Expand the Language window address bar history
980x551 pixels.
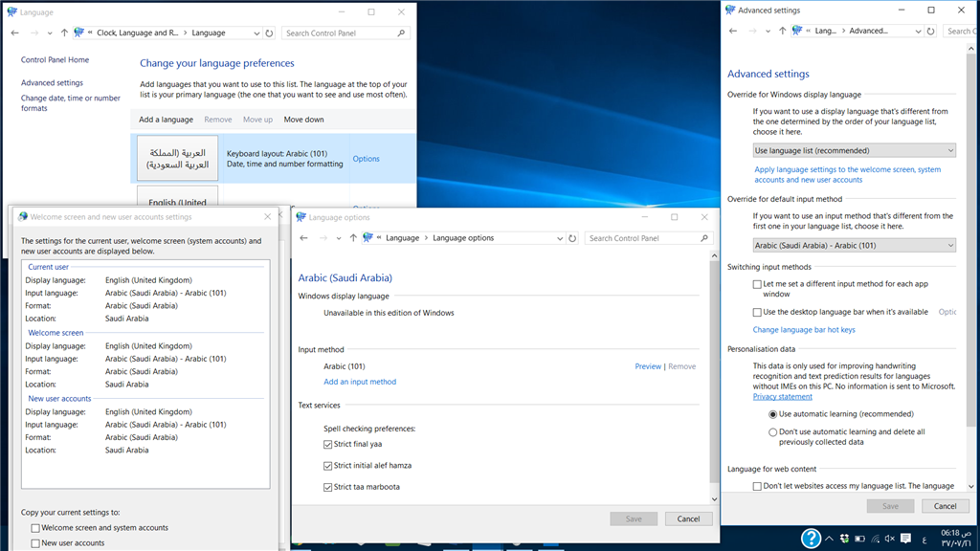tap(256, 33)
